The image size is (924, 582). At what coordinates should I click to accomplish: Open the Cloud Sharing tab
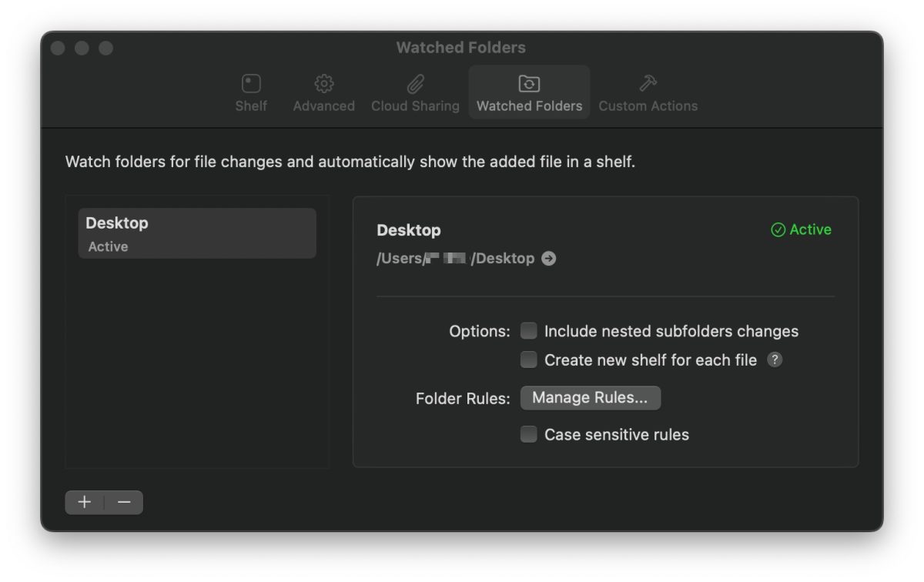click(415, 93)
